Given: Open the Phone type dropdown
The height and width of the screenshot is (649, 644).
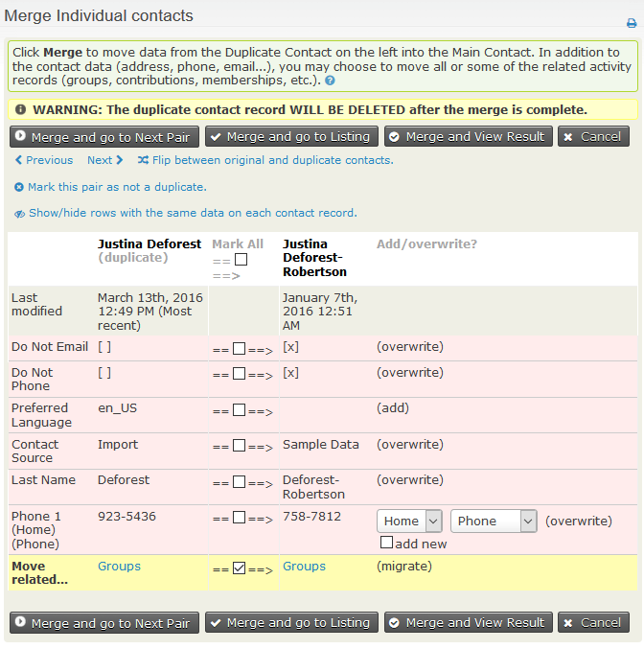Looking at the screenshot, I should pyautogui.click(x=493, y=521).
